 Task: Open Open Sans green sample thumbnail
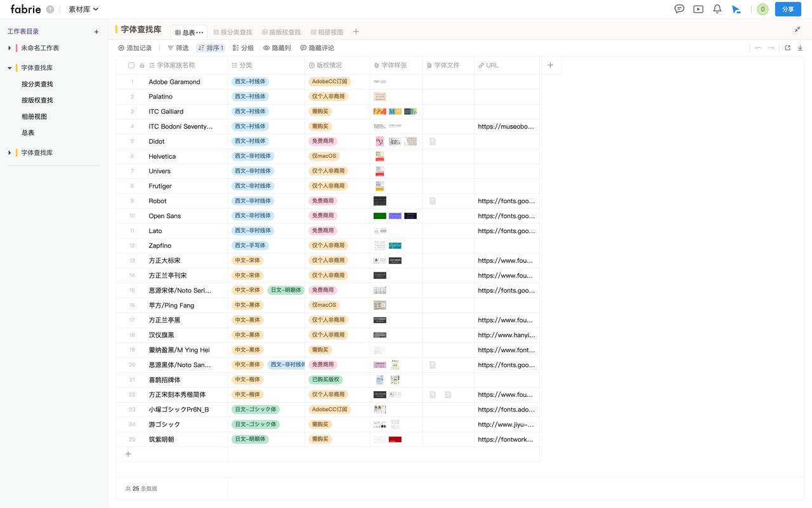click(379, 216)
